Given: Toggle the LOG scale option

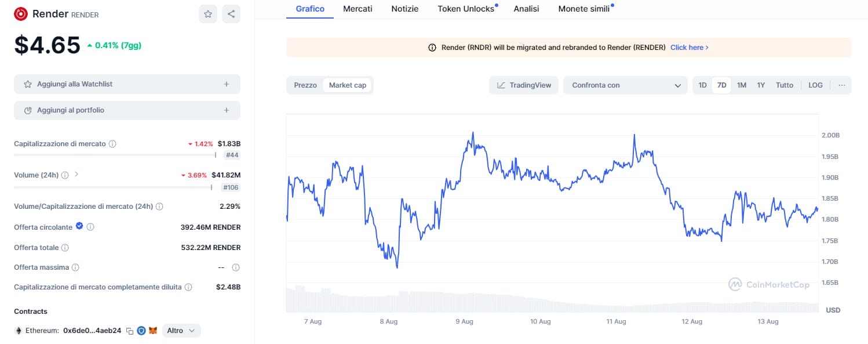Looking at the screenshot, I should pos(815,85).
